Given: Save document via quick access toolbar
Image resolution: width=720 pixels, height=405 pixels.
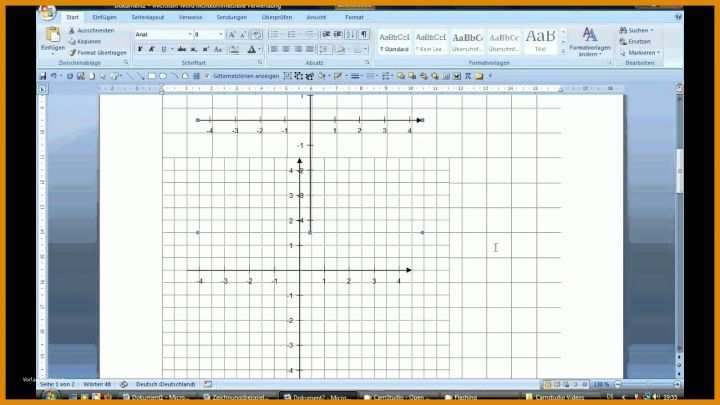Looking at the screenshot, I should [43, 76].
